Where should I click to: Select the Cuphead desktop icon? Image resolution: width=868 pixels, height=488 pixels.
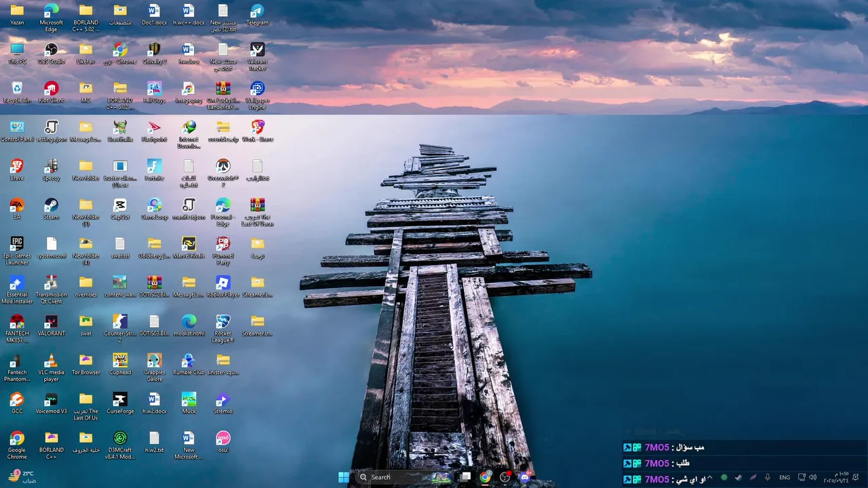click(x=120, y=364)
